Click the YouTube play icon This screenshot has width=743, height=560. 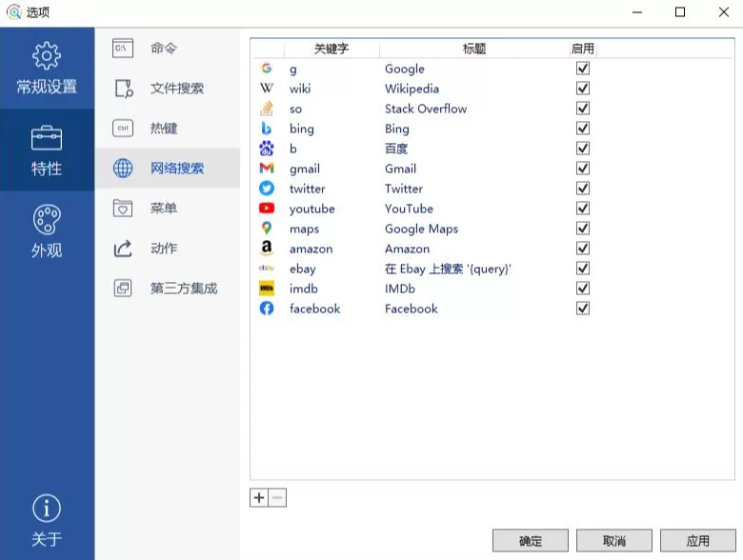[x=267, y=209]
